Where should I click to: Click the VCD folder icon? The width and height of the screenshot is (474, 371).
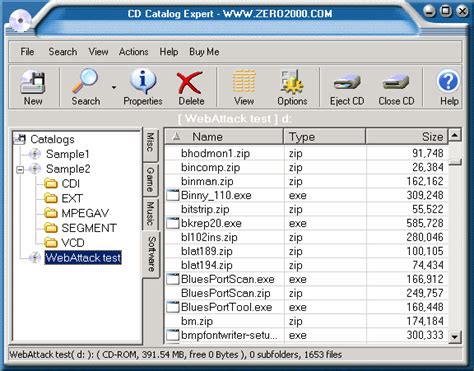[51, 242]
